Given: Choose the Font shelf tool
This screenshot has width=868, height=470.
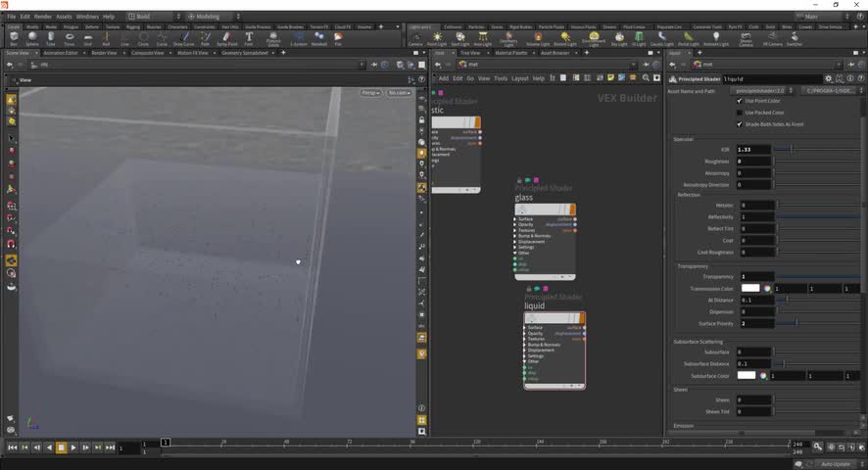Looking at the screenshot, I should (249, 38).
